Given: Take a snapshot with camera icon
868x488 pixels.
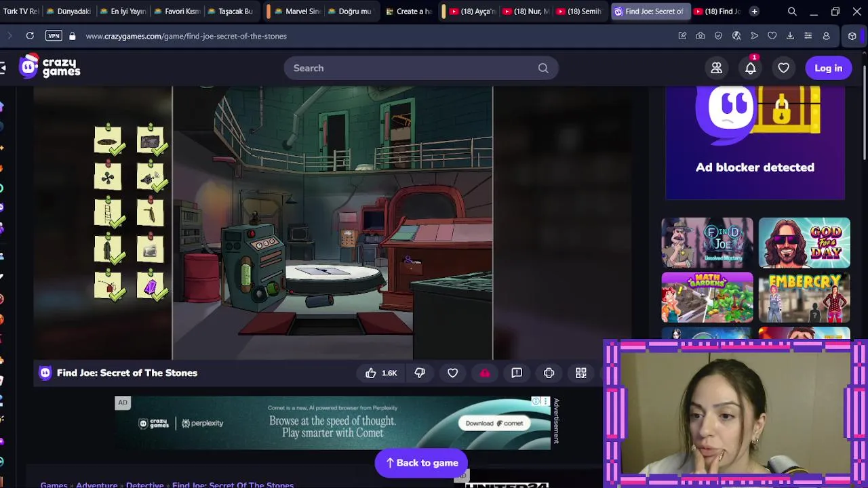Looking at the screenshot, I should point(701,36).
